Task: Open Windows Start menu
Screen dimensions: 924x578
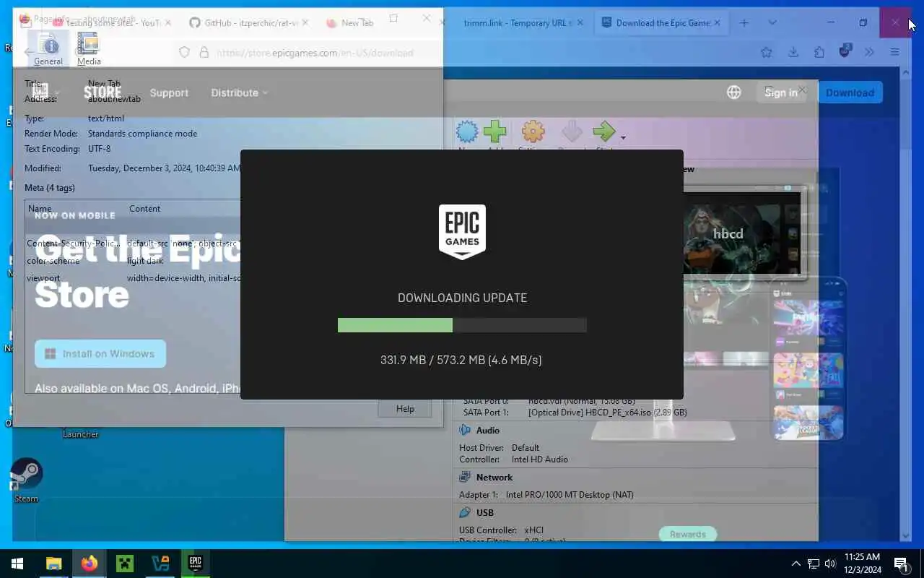Action: pos(17,564)
